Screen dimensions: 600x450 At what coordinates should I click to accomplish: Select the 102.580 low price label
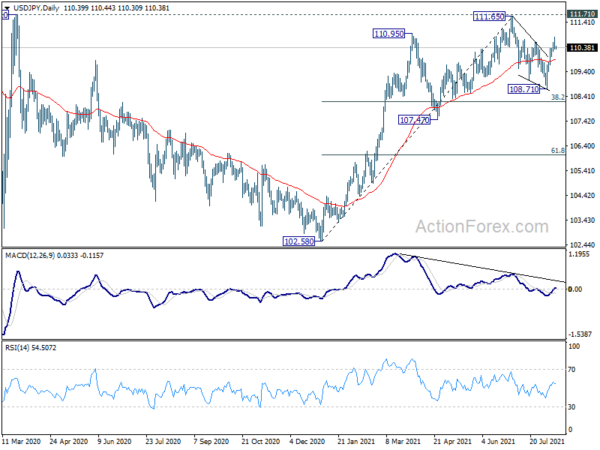click(x=299, y=241)
